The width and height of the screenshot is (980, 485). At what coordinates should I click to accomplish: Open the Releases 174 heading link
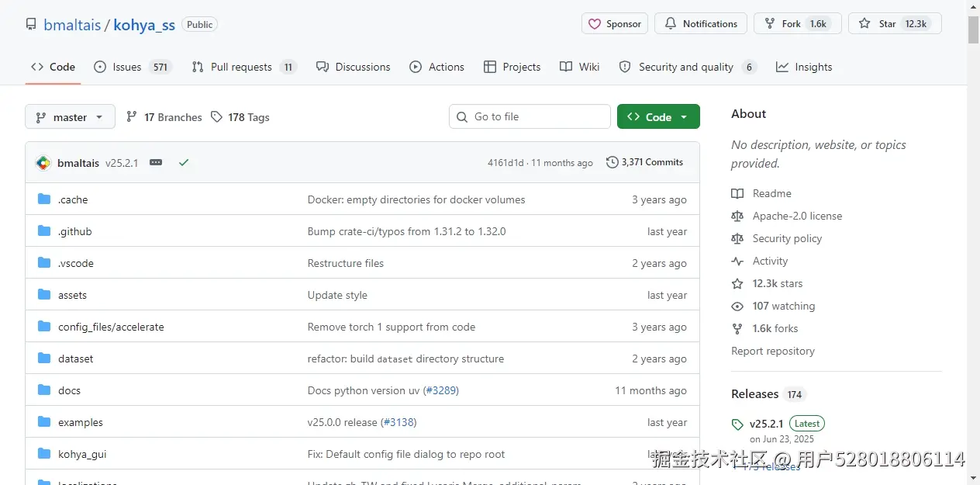(768, 394)
